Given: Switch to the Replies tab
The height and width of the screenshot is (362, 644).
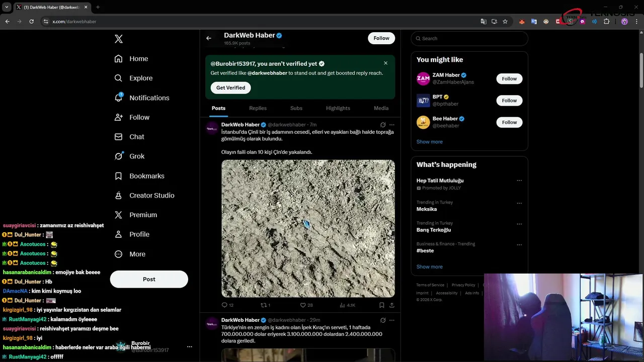Looking at the screenshot, I should 258,108.
